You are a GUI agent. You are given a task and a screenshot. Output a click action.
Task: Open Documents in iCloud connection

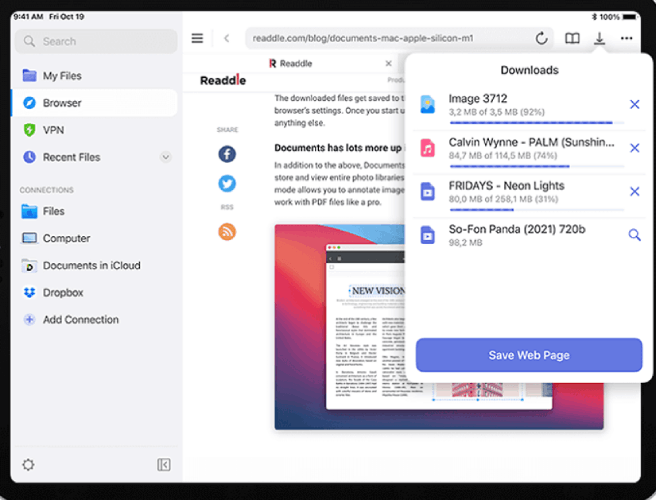[95, 266]
